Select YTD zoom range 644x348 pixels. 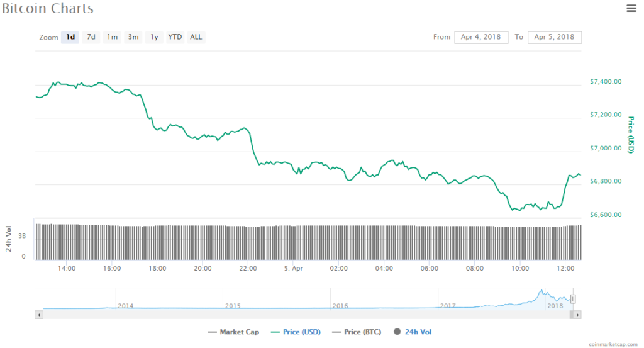(x=175, y=37)
